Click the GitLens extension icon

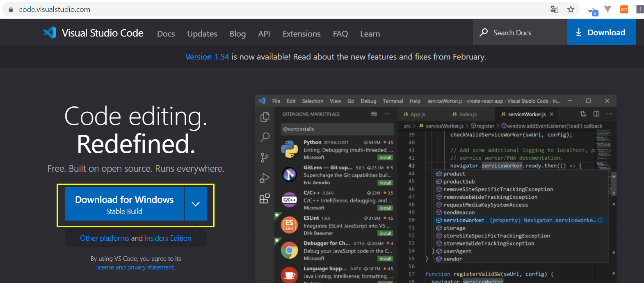click(289, 175)
